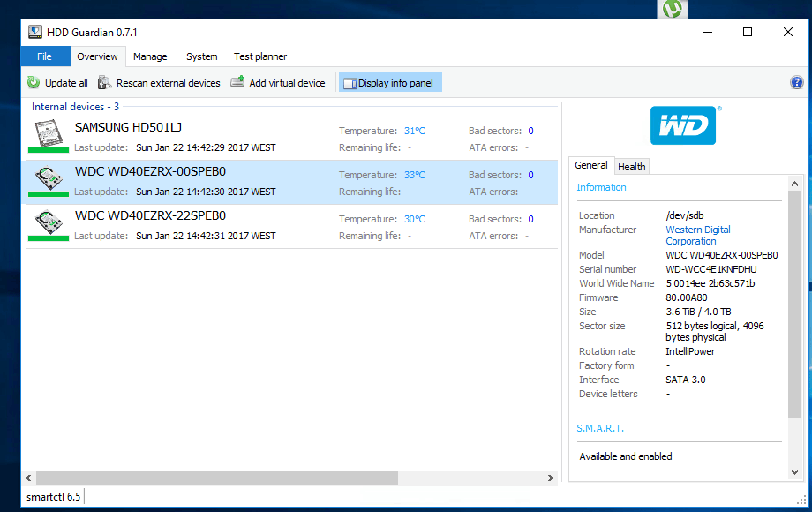Click the HDD Guardian title bar app icon
Image resolution: width=812 pixels, height=512 pixels.
34,32
